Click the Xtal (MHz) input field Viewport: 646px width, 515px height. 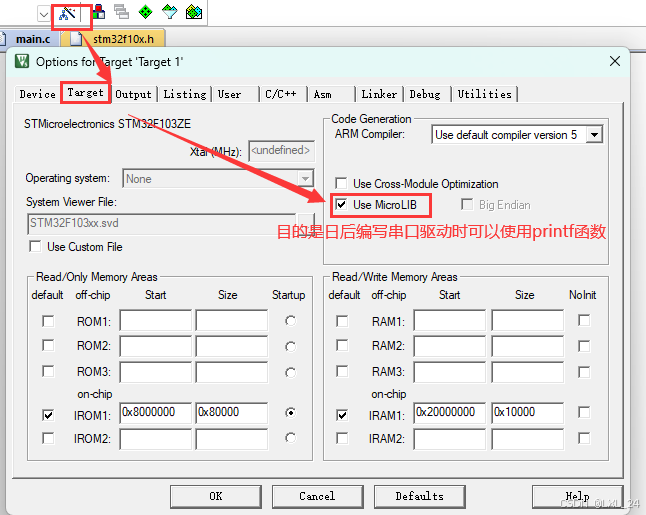point(281,151)
